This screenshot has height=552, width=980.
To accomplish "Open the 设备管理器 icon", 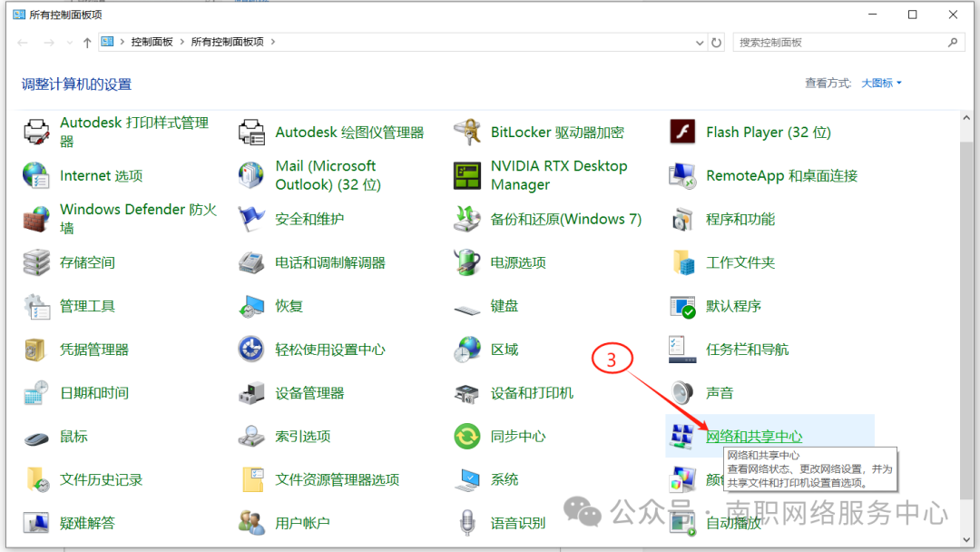I will coord(252,392).
